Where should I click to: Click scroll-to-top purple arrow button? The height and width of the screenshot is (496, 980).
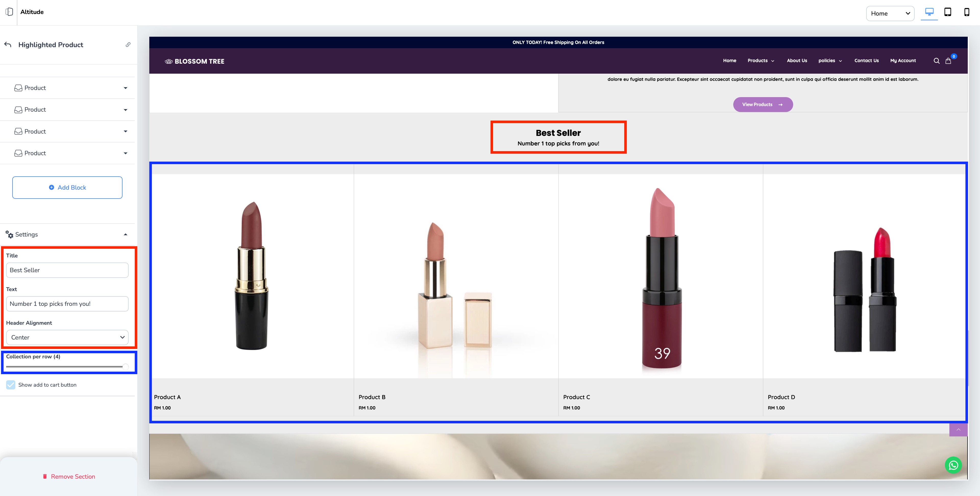tap(958, 429)
